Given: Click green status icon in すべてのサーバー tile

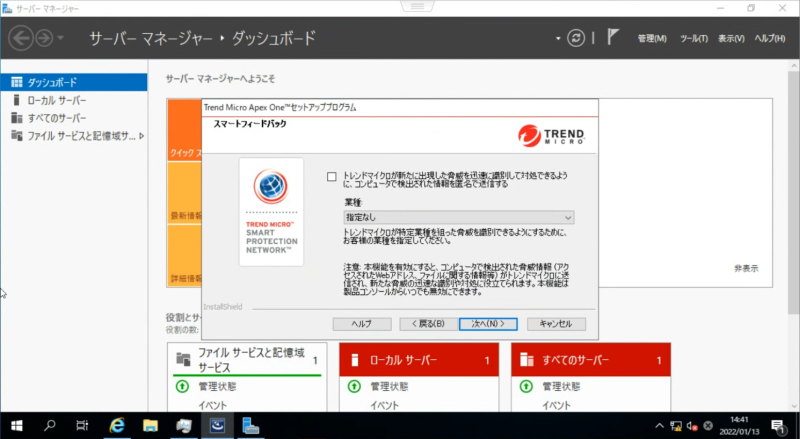Looking at the screenshot, I should coord(526,386).
